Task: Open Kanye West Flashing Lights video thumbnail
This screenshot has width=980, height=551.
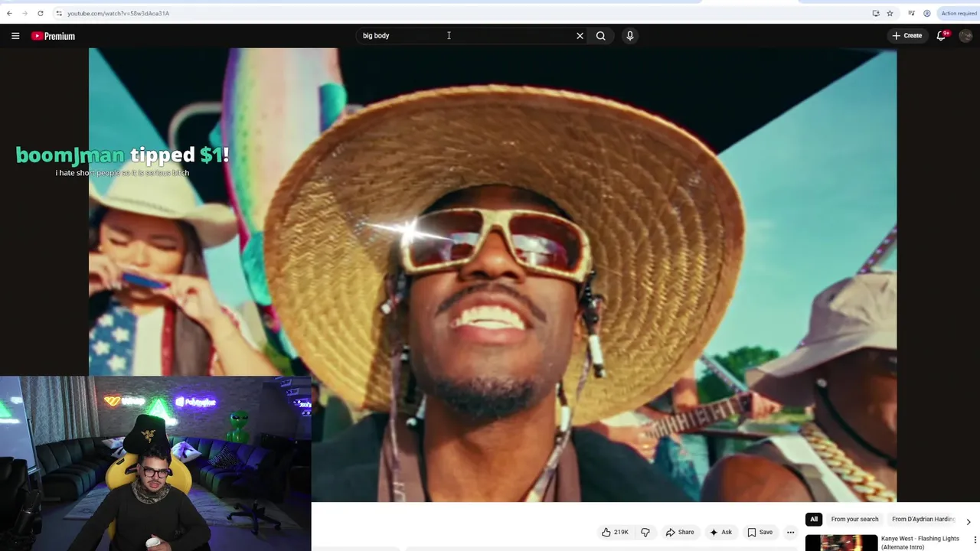Action: (841, 543)
